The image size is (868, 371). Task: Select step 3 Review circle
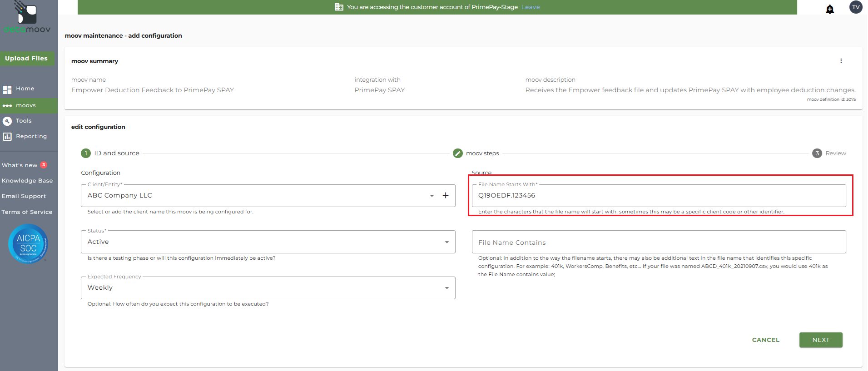(x=817, y=153)
